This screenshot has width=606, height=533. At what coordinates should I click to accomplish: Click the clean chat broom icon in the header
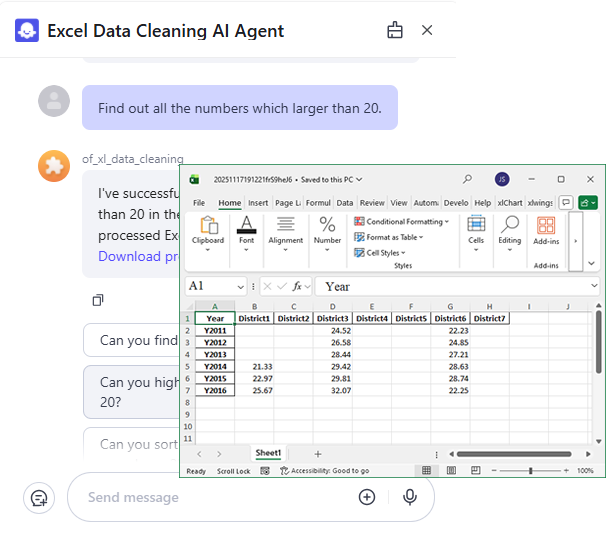[x=395, y=30]
